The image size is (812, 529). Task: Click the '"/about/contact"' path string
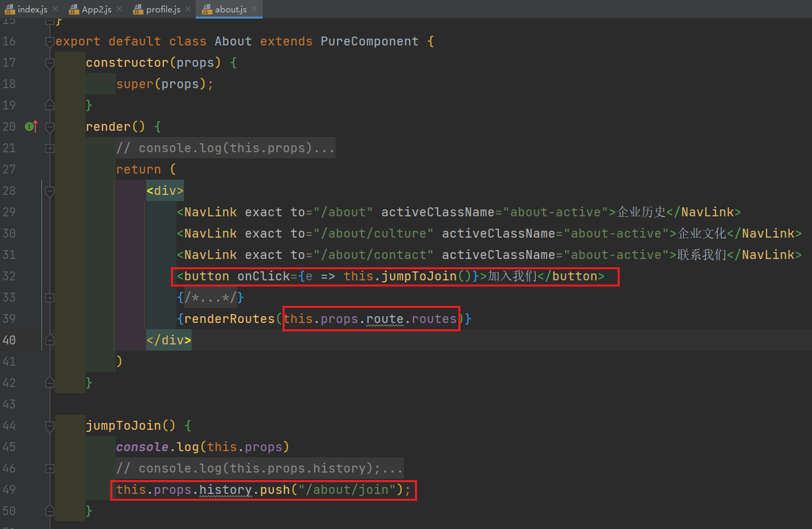(373, 255)
